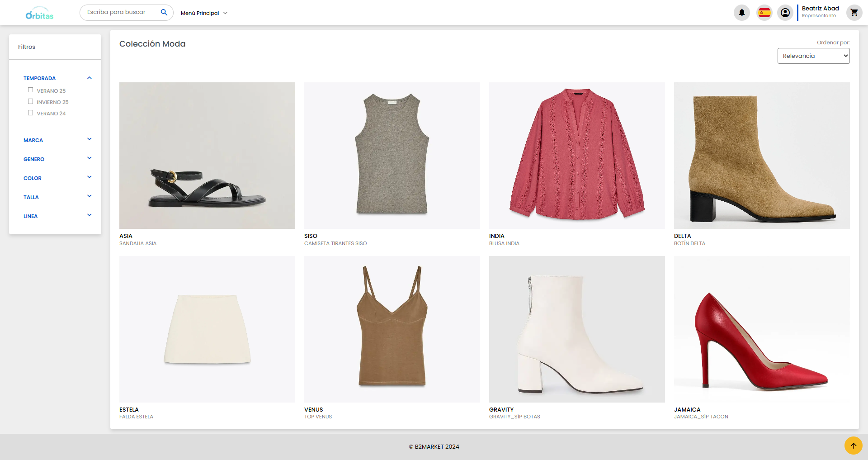
Task: Check the VERANO 24 filter
Action: 30,112
